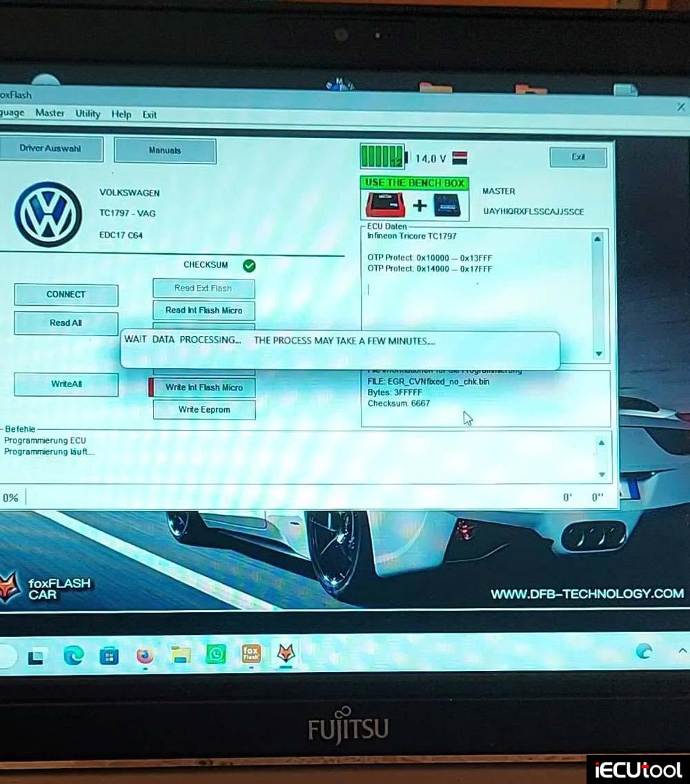Open Microsoft Edge from the taskbar

tap(73, 656)
